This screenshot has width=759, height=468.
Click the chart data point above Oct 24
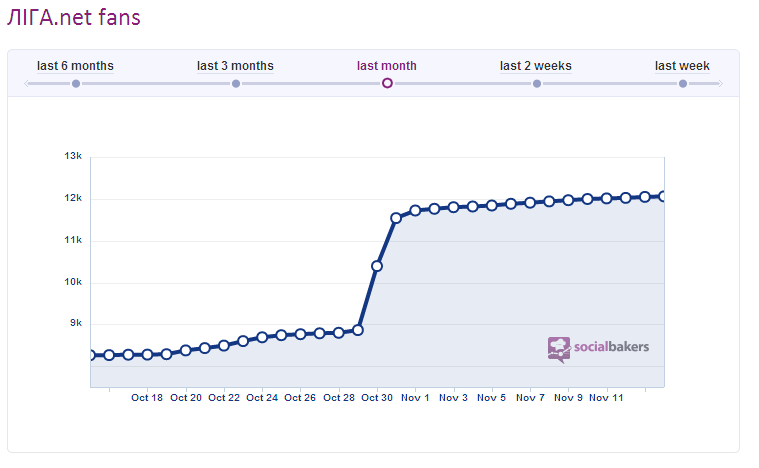(262, 337)
